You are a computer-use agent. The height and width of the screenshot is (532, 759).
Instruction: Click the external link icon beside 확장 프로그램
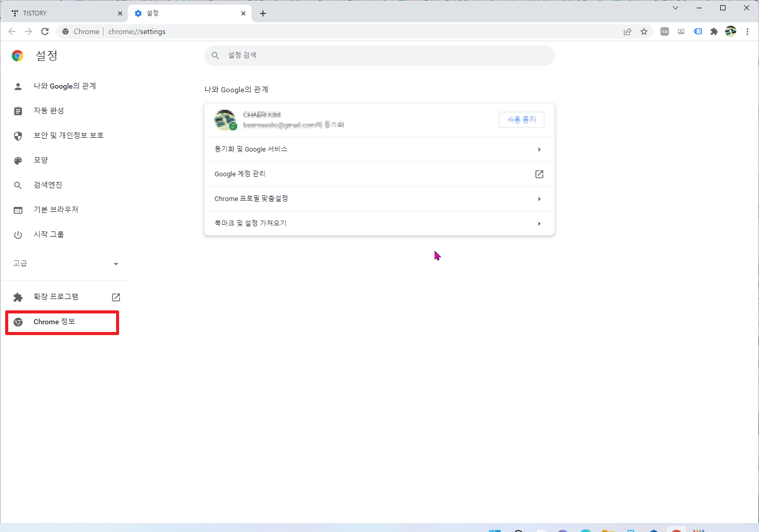pyautogui.click(x=116, y=297)
